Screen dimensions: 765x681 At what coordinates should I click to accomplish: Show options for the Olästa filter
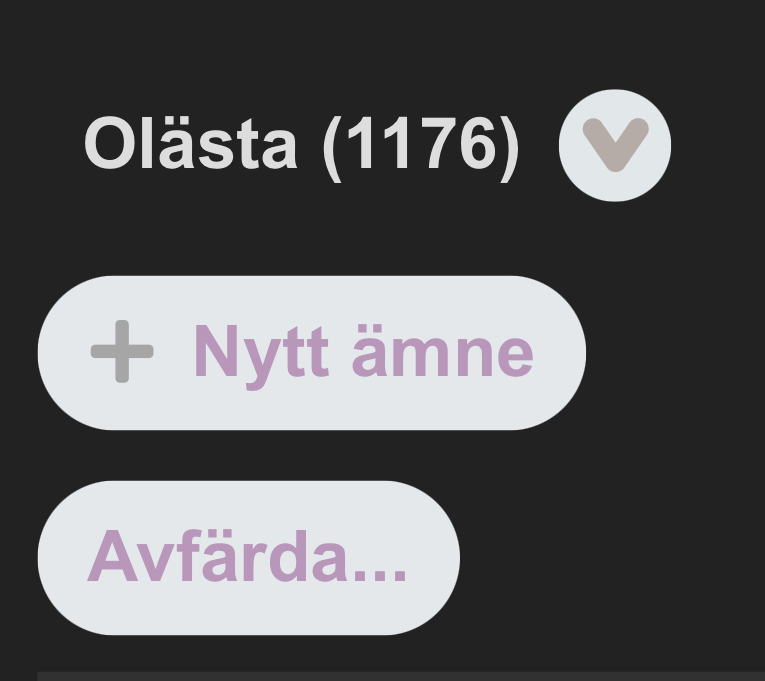click(614, 145)
